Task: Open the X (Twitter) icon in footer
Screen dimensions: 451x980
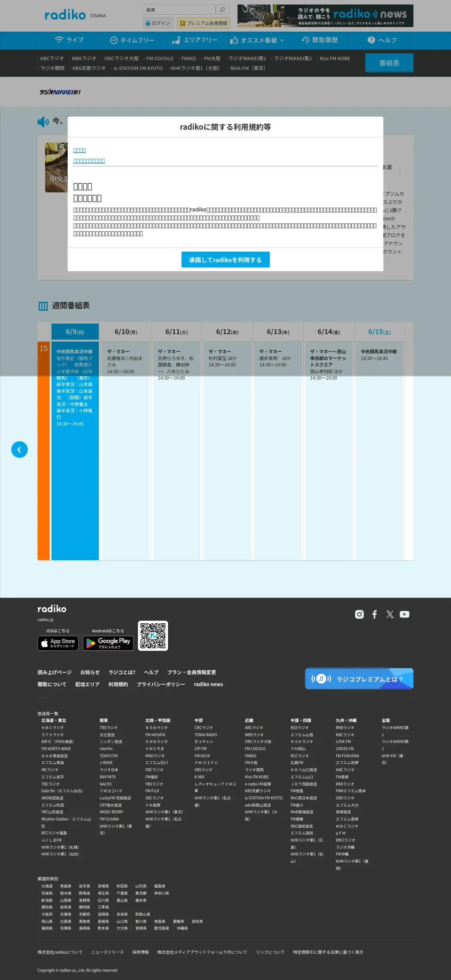Action: point(390,614)
